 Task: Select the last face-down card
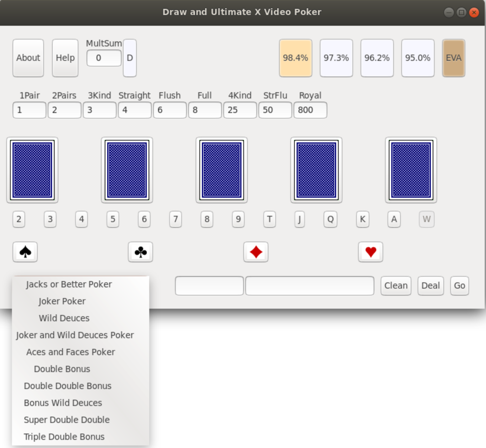411,170
